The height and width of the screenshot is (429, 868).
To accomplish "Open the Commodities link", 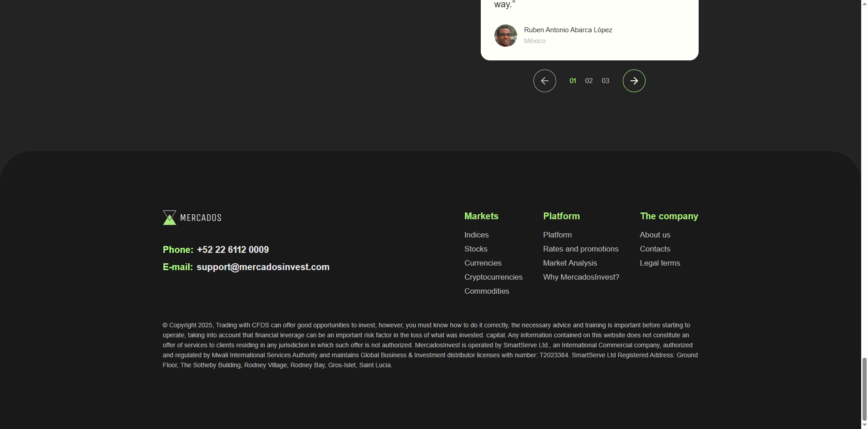I will tap(487, 291).
